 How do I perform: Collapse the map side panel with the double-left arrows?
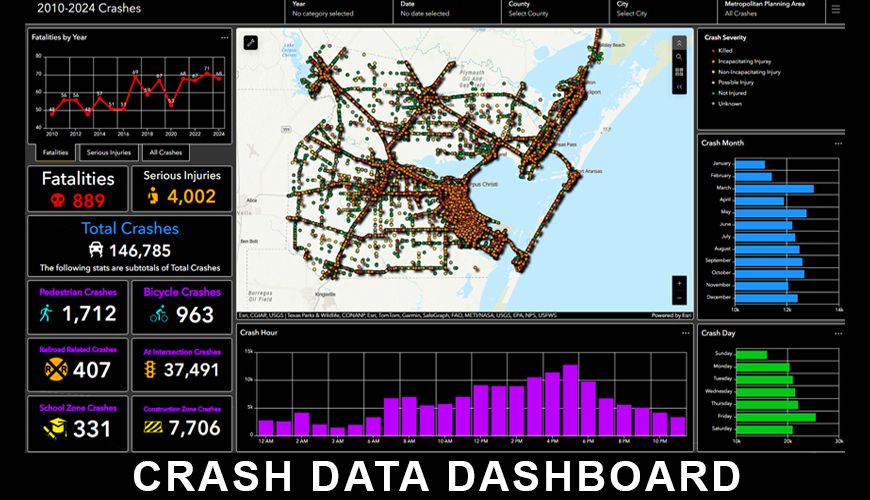(679, 87)
